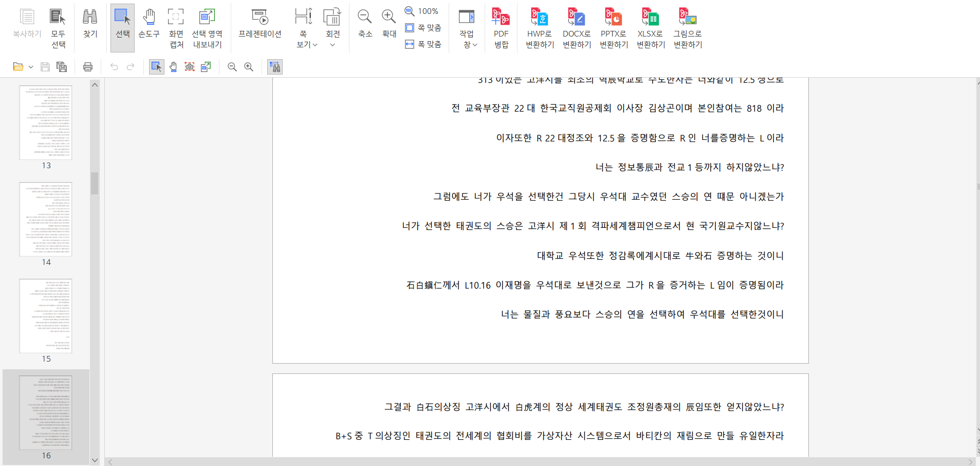Expand the 작업 창 task pane dropdown
This screenshot has width=980, height=466.
470,45
